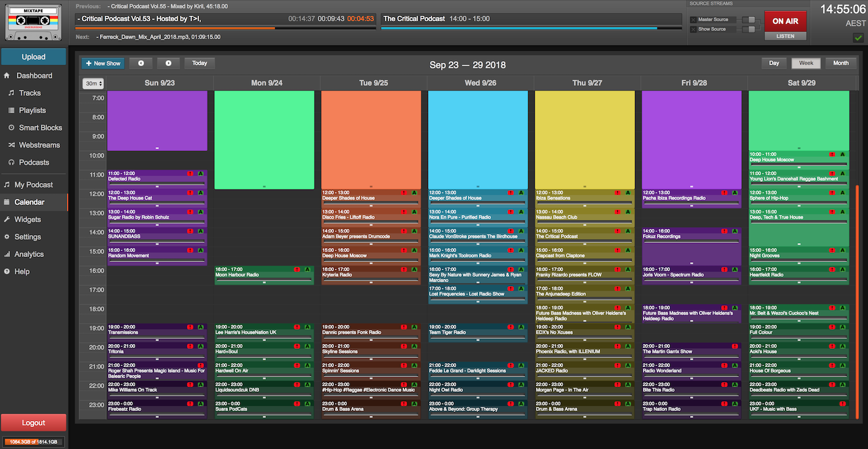Viewport: 868px width, 449px height.
Task: Open My Podcast in the sidebar
Action: pos(34,185)
